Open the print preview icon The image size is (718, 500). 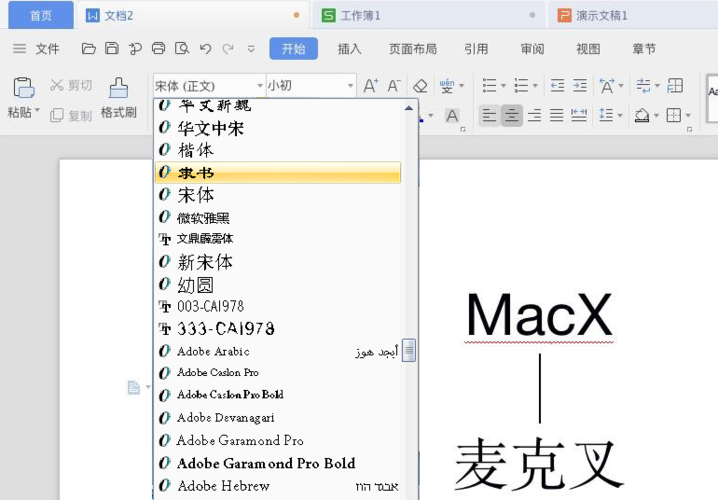(x=182, y=49)
